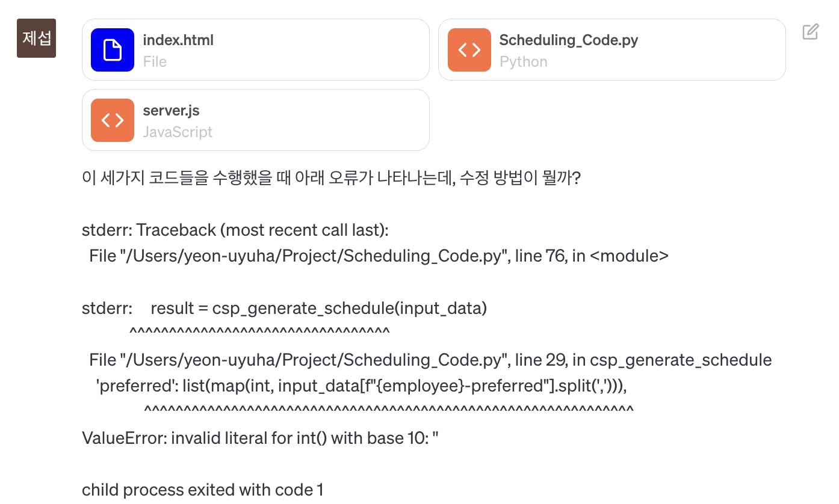This screenshot has width=839, height=504.
Task: Click the Korean question text line
Action: [330, 179]
